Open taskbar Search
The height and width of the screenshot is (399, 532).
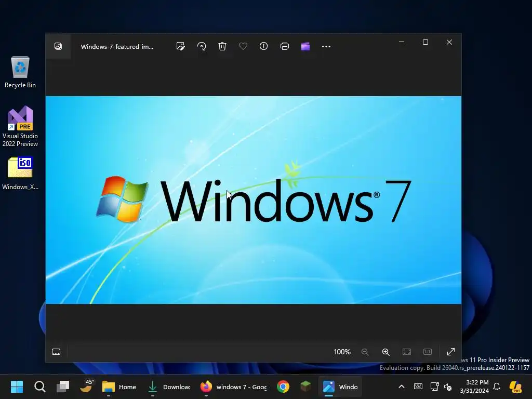pos(39,387)
